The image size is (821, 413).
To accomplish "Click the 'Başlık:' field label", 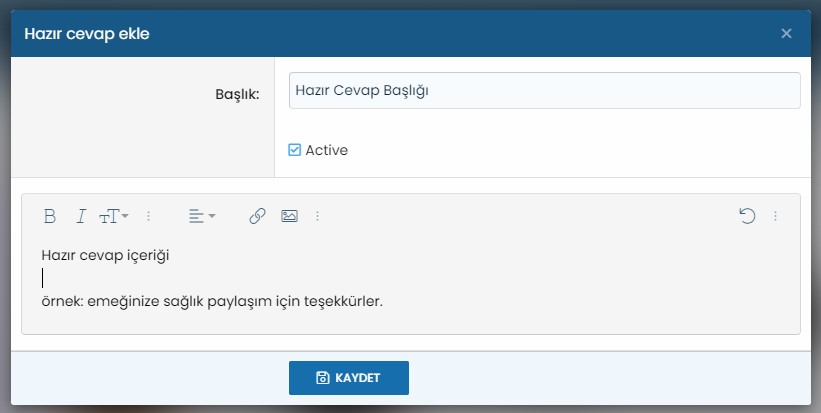I will point(238,95).
